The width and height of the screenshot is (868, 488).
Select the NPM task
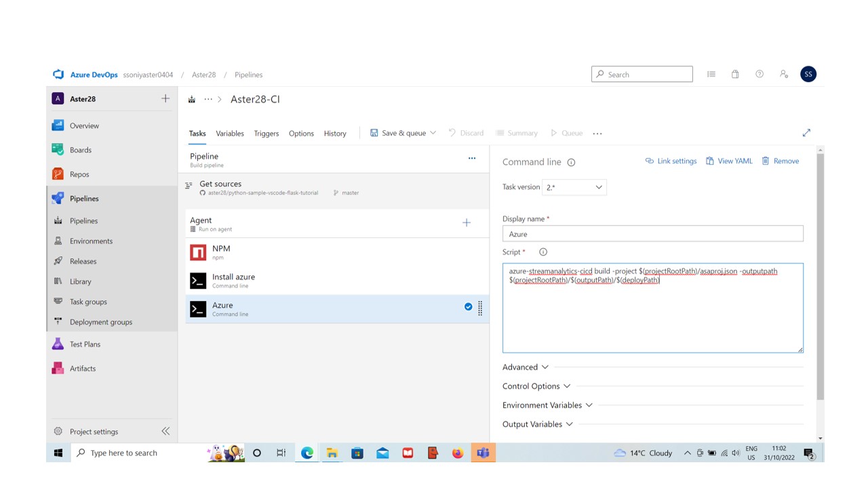pyautogui.click(x=337, y=252)
